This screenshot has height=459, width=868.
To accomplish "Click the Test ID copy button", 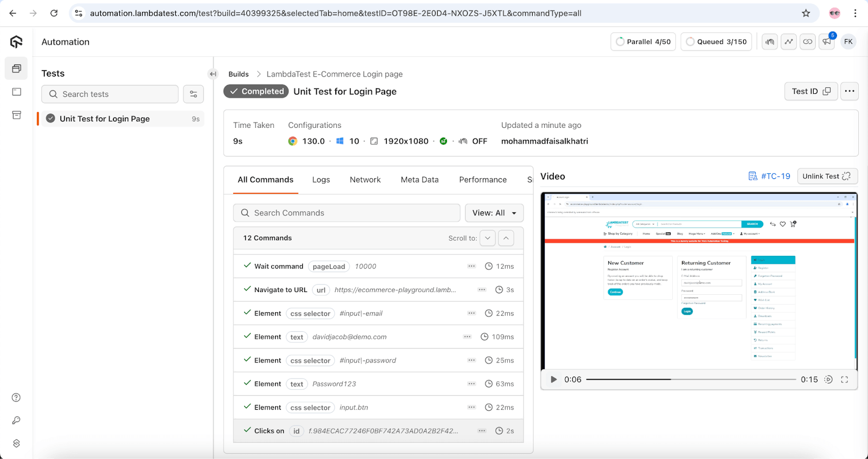I will point(811,91).
